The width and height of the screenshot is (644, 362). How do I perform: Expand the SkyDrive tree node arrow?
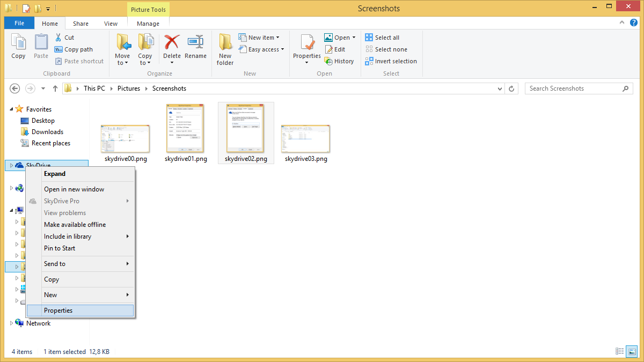point(11,166)
